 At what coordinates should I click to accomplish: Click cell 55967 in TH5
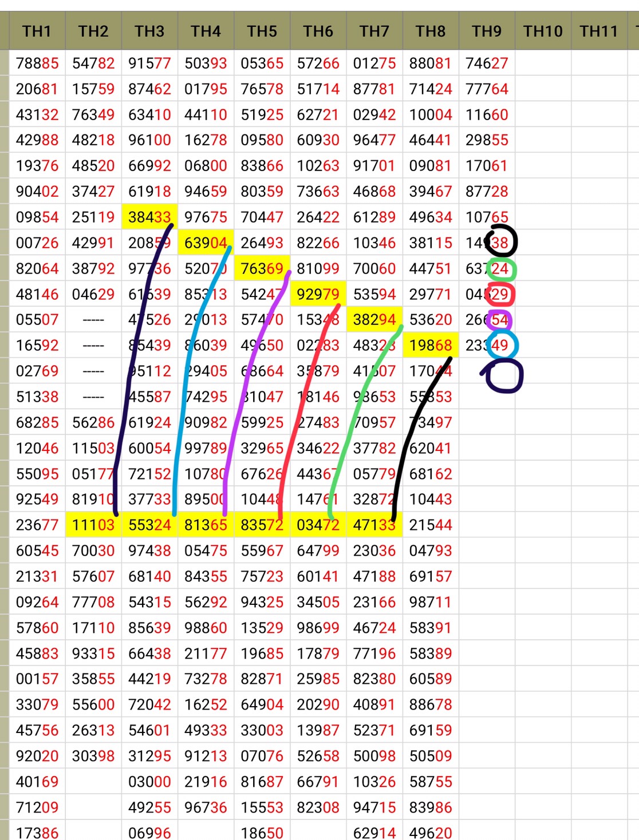[262, 550]
